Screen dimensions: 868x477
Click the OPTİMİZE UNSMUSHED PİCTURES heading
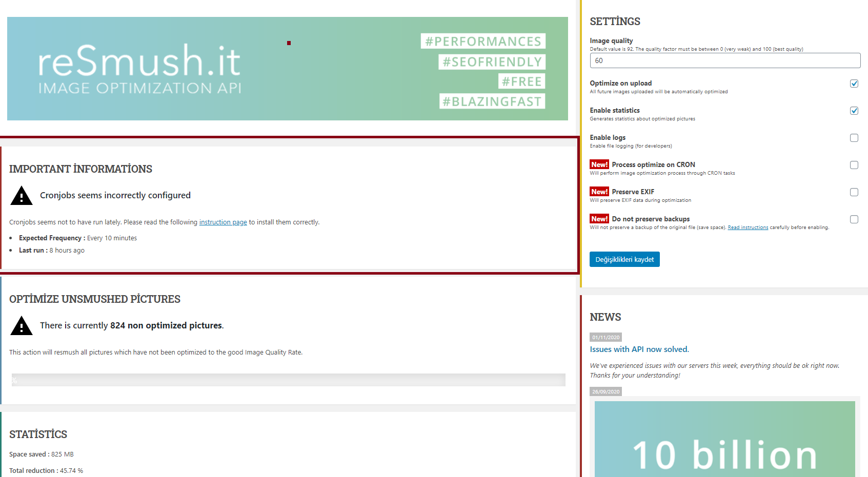coord(95,299)
